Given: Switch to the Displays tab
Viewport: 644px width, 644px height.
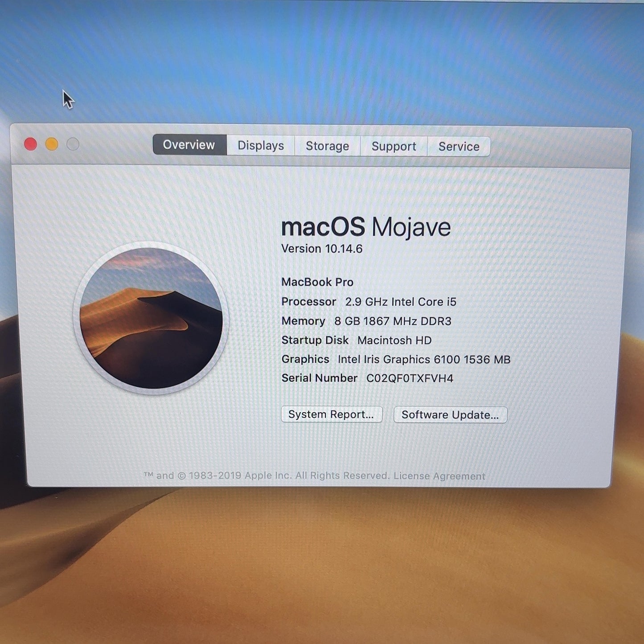Looking at the screenshot, I should point(261,146).
